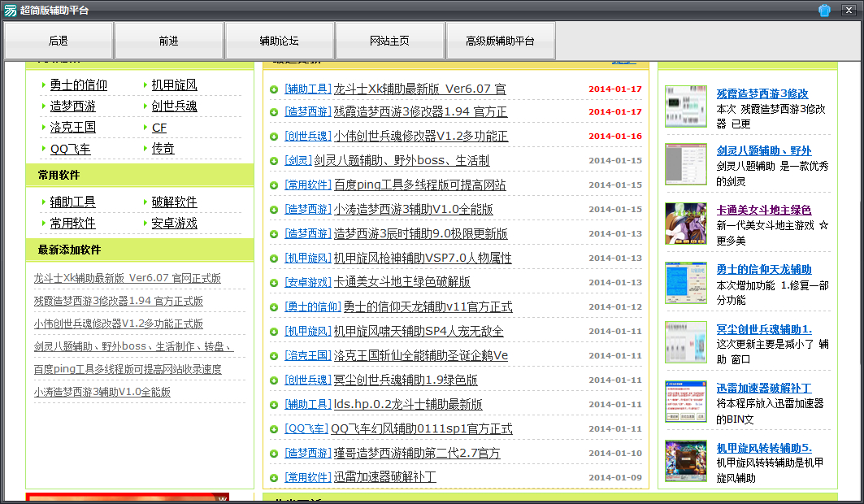
Task: Click green icon beside 卡通美女斗地主绿色破解版 row
Action: 274,283
